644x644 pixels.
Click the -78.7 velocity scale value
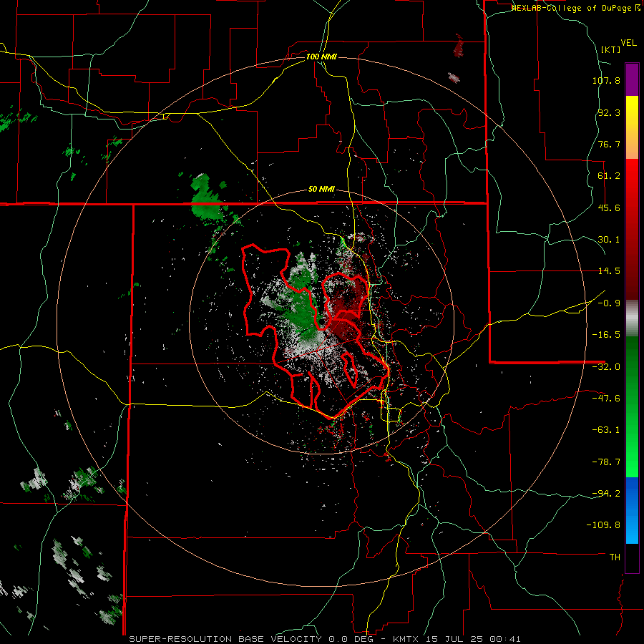point(606,462)
